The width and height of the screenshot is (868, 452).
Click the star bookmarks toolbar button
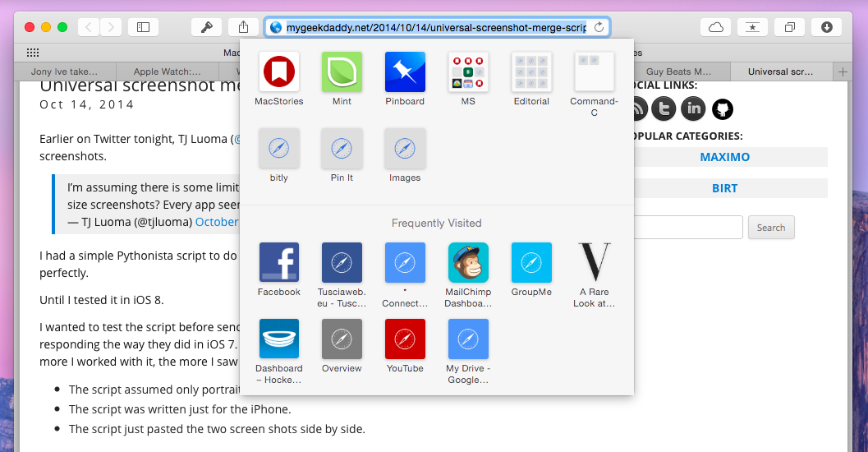click(x=753, y=27)
